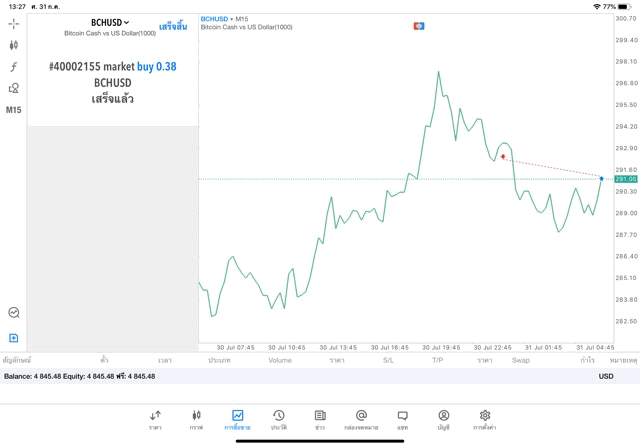Open the drawing objects shapes icon

tap(14, 88)
